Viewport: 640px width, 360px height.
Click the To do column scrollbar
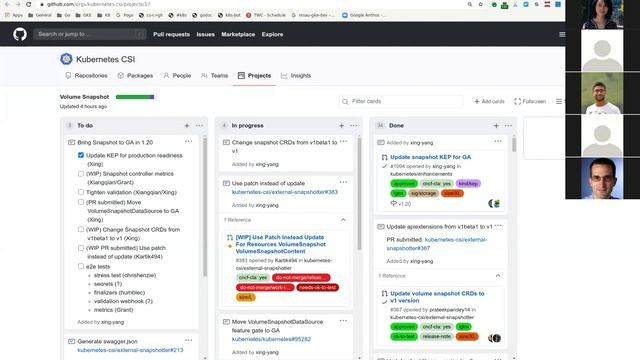205,206
